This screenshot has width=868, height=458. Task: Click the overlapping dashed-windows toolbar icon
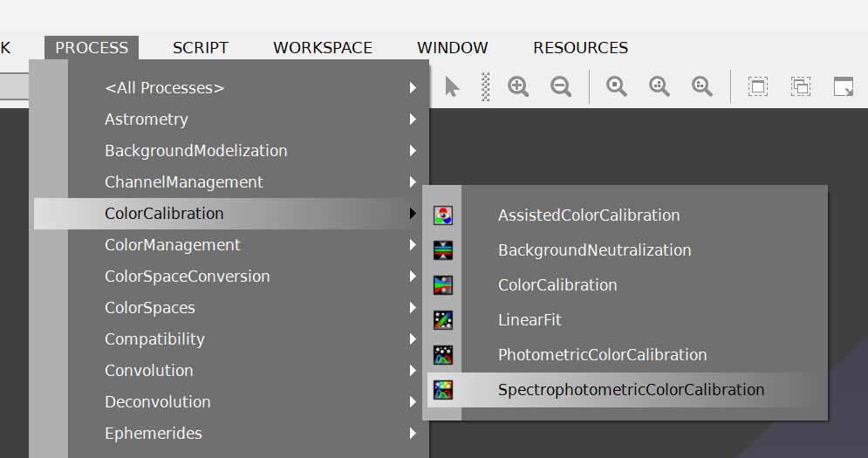click(801, 86)
